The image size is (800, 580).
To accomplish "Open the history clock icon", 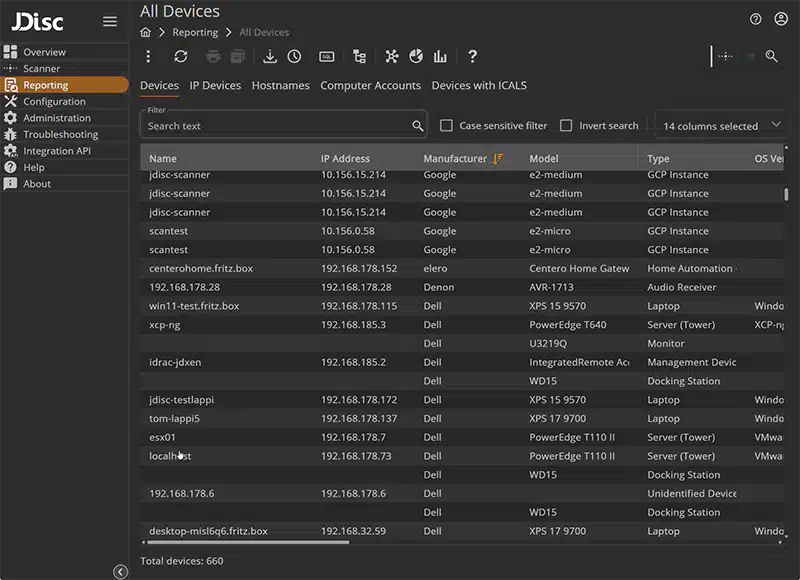I will point(294,57).
